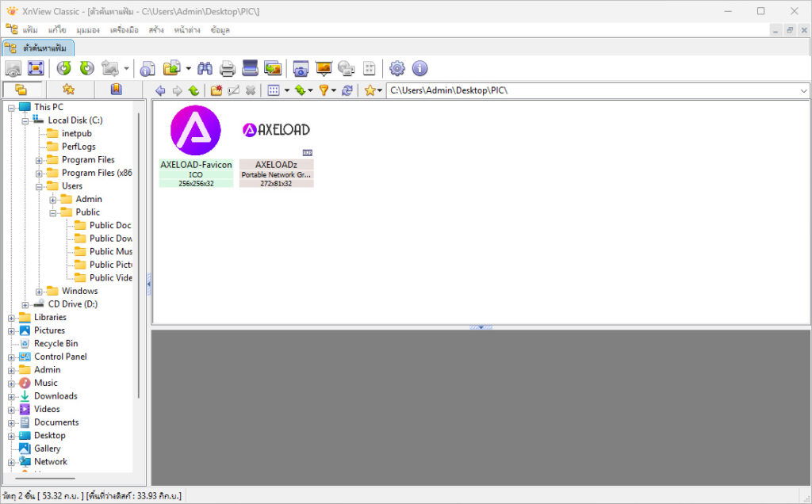Open the แก้ไข menu
Image resolution: width=812 pixels, height=504 pixels.
coord(57,30)
